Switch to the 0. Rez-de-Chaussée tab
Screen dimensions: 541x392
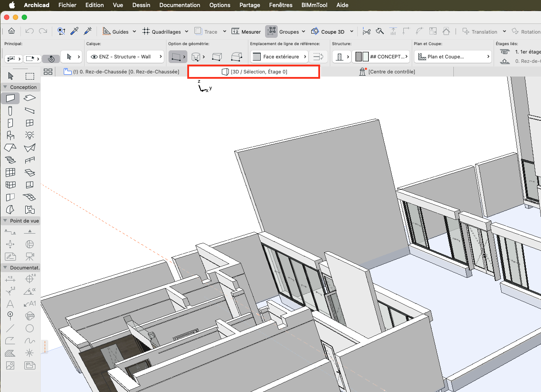pos(121,72)
